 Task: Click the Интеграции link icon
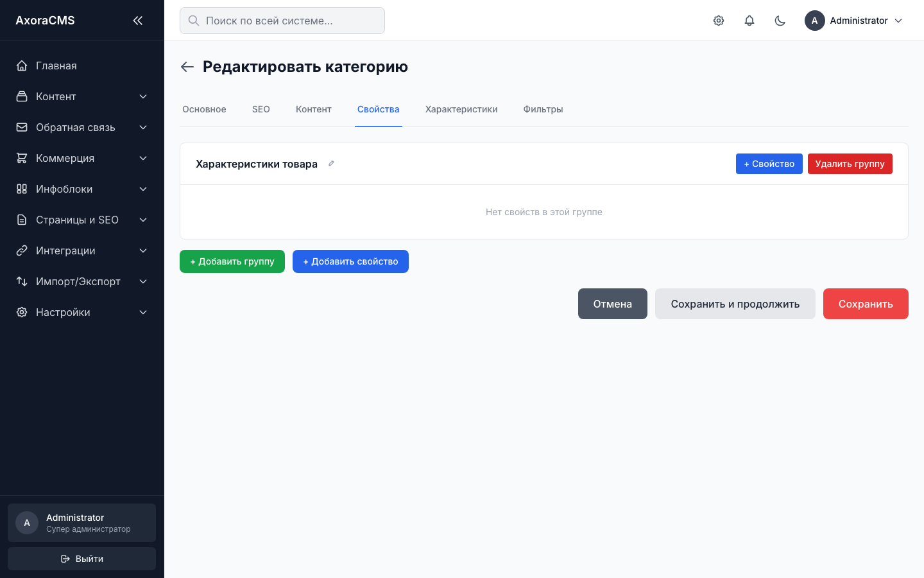[x=22, y=250]
